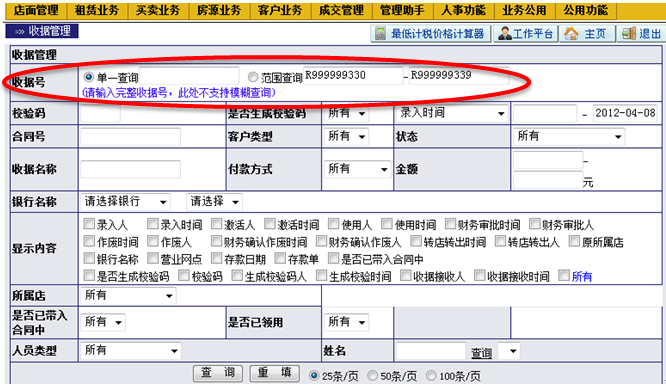Check the 生成校验码人 checkbox
The height and width of the screenshot is (385, 666).
click(237, 275)
